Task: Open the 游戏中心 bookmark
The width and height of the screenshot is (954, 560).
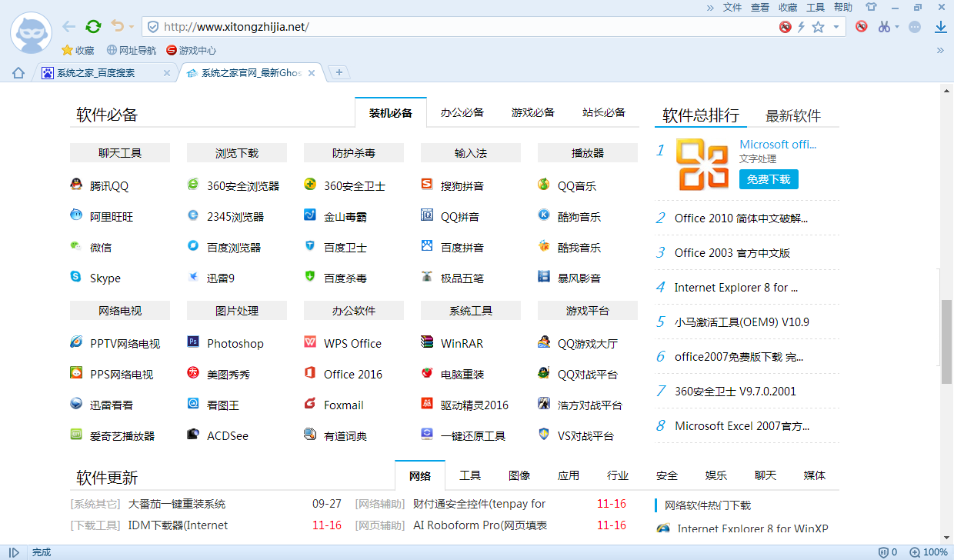Action: (x=191, y=50)
